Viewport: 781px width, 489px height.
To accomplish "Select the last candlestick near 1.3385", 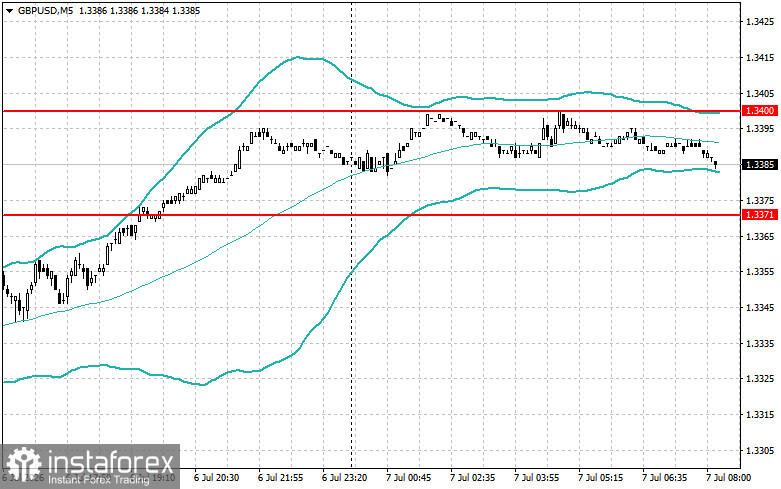I will [716, 164].
